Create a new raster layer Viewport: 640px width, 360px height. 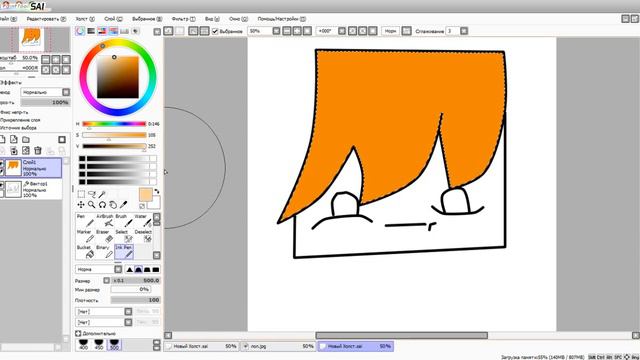3,140
